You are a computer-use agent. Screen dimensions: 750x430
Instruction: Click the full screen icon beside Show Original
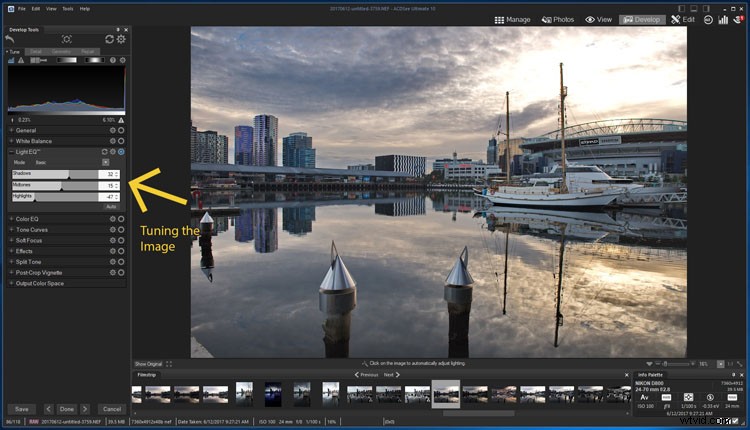pos(169,364)
